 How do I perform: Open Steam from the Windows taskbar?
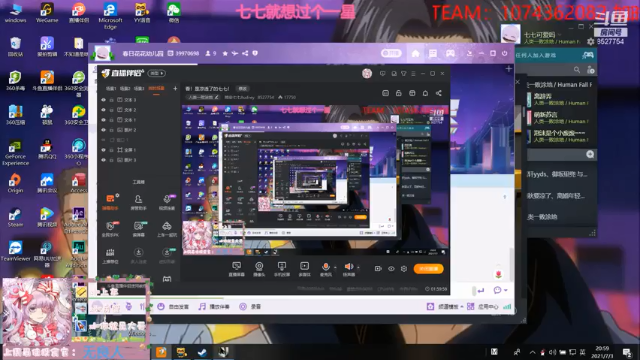(x=202, y=352)
